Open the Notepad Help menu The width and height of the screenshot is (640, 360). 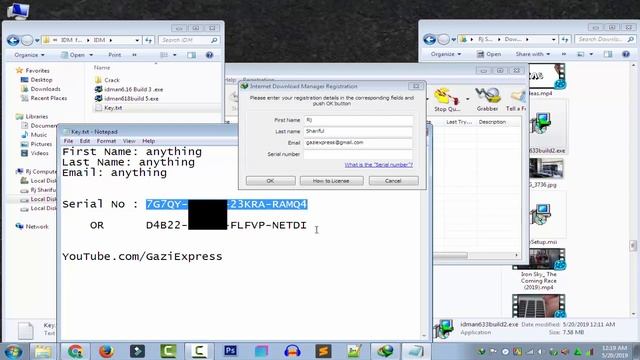coord(149,141)
